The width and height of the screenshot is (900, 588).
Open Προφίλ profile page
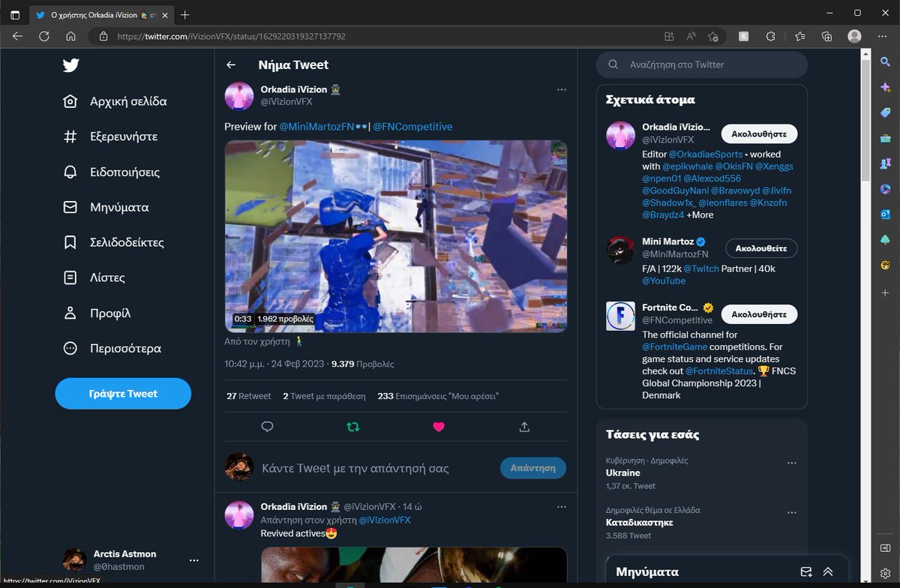(97, 313)
